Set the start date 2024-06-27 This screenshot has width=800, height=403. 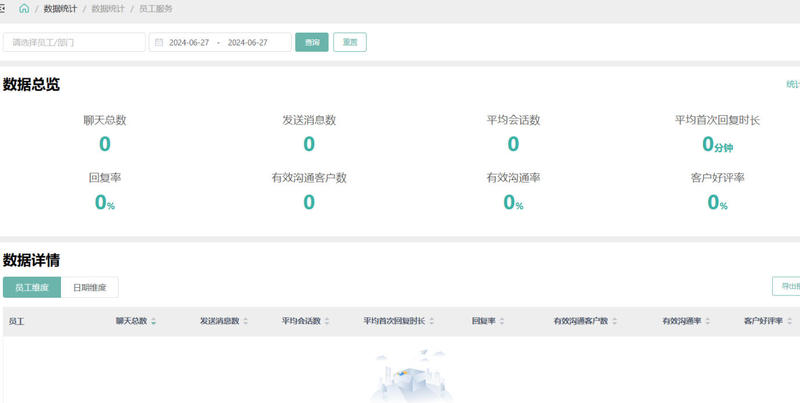(189, 43)
